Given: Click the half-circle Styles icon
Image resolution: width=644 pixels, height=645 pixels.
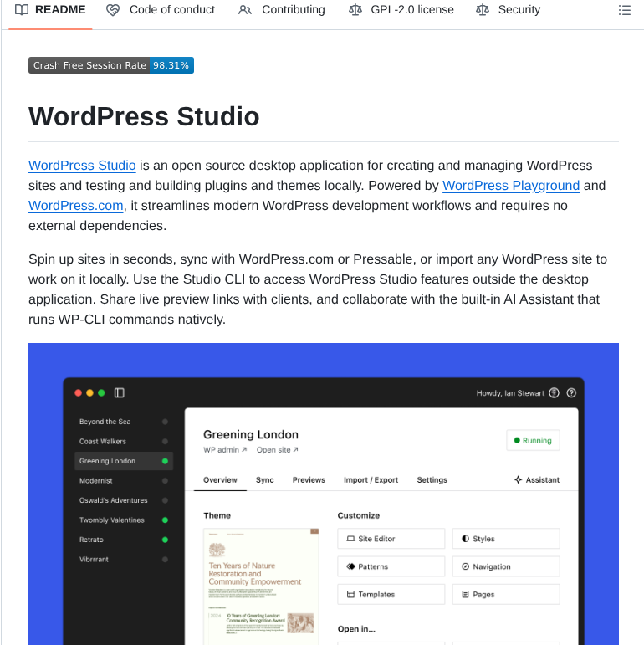Looking at the screenshot, I should [x=465, y=539].
